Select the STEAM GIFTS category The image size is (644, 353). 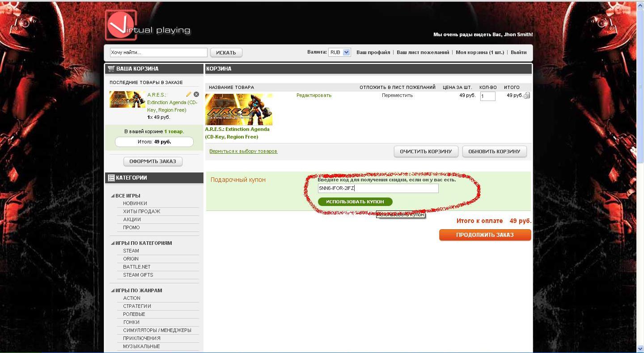(138, 275)
